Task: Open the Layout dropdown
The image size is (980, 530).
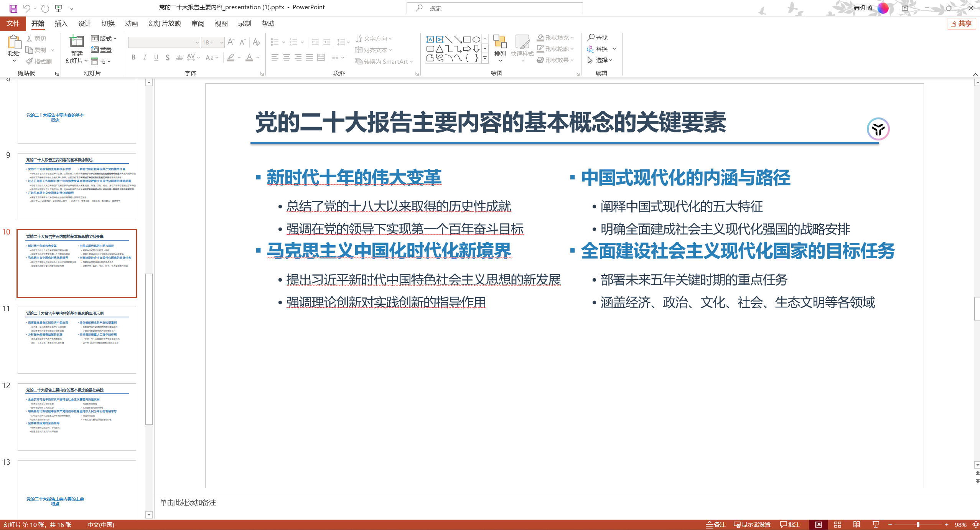Action: tap(104, 38)
